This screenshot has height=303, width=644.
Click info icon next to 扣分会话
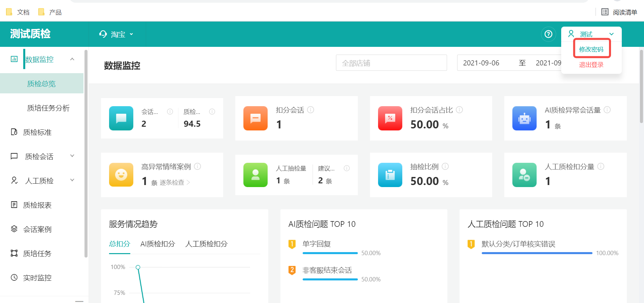pyautogui.click(x=311, y=110)
